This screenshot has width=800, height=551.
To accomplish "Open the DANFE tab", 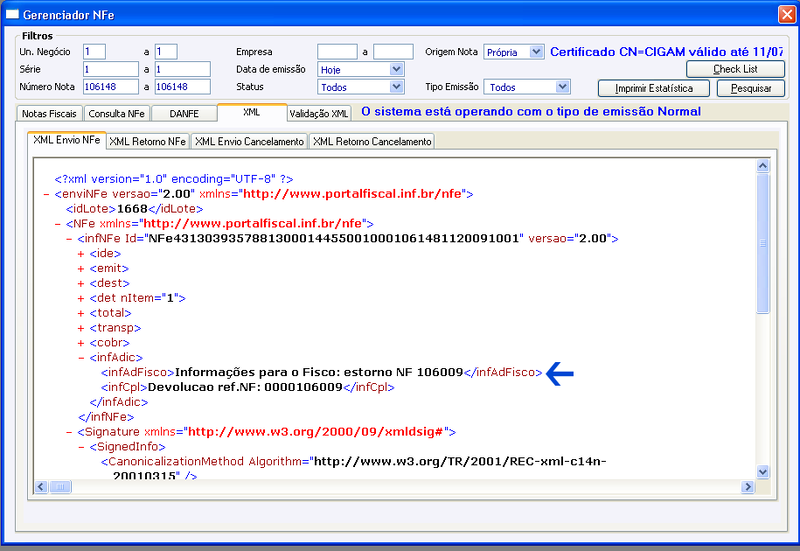I will pos(184,113).
